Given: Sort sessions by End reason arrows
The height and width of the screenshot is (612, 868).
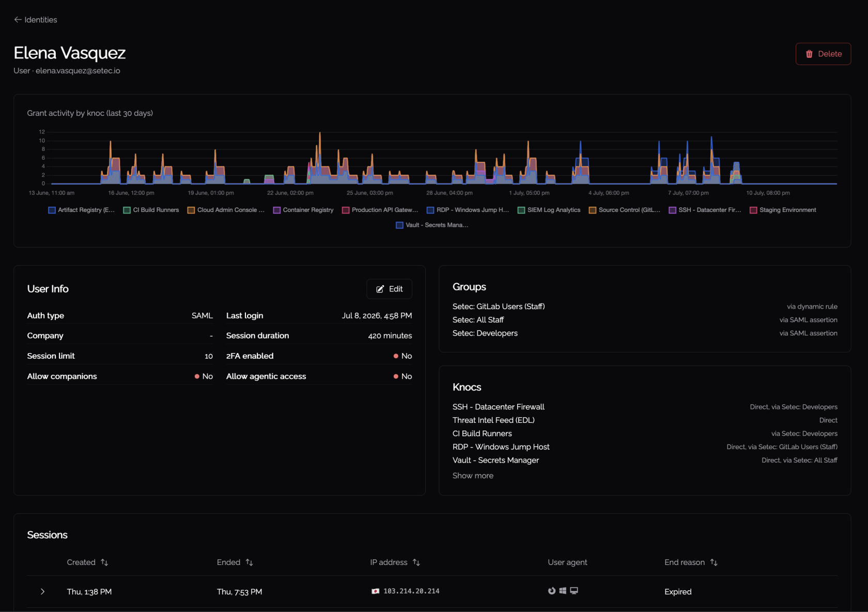Looking at the screenshot, I should [x=714, y=562].
